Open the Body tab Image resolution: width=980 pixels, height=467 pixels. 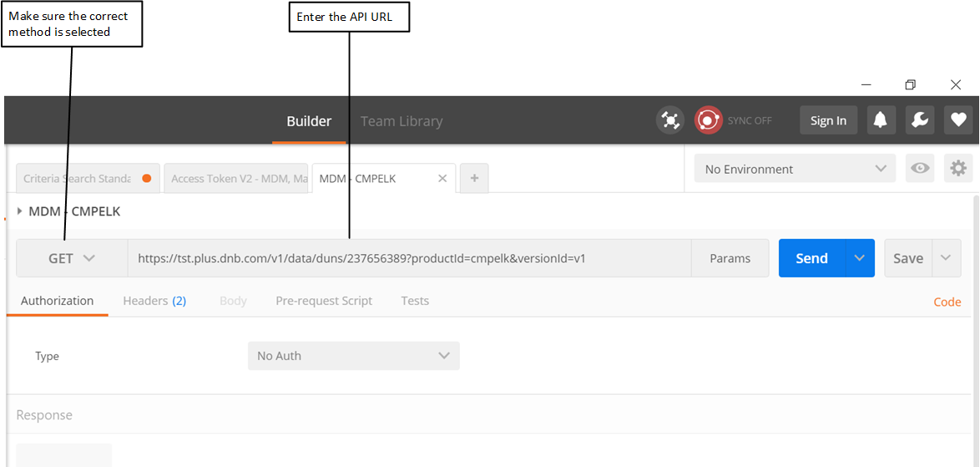(x=233, y=301)
